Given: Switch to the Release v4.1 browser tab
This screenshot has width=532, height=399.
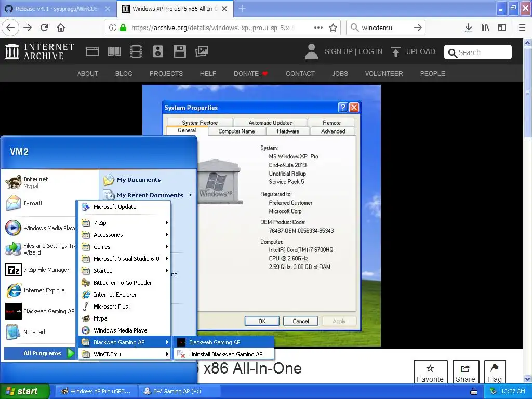Looking at the screenshot, I should [x=58, y=9].
